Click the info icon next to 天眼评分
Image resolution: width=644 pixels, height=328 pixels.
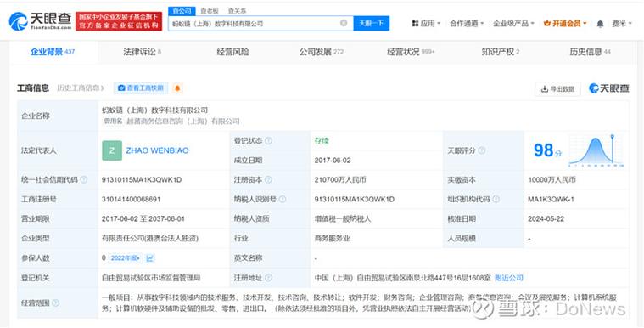pos(482,150)
